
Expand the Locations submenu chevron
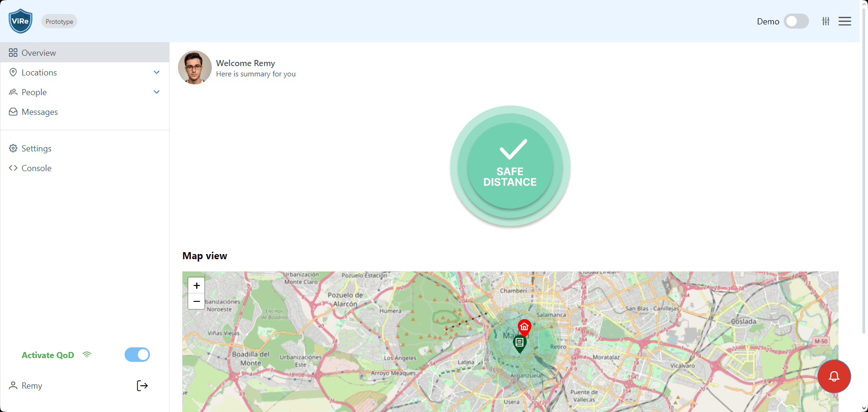pyautogui.click(x=156, y=73)
